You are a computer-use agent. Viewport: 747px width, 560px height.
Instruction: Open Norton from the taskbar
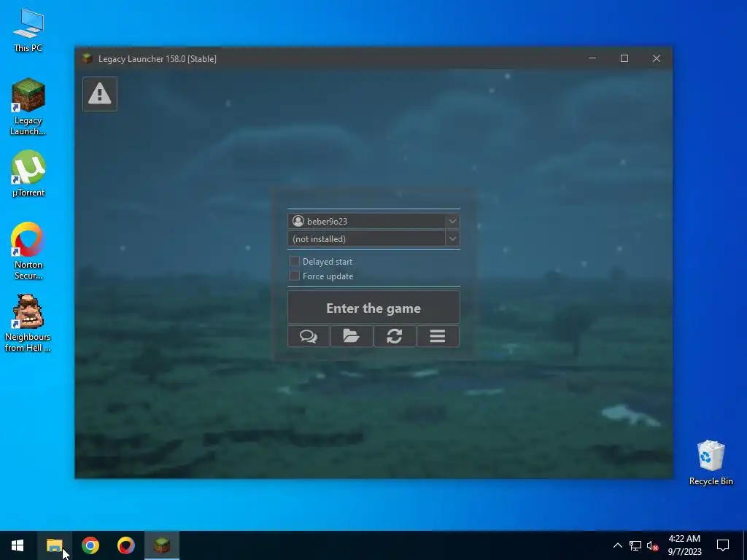[125, 545]
